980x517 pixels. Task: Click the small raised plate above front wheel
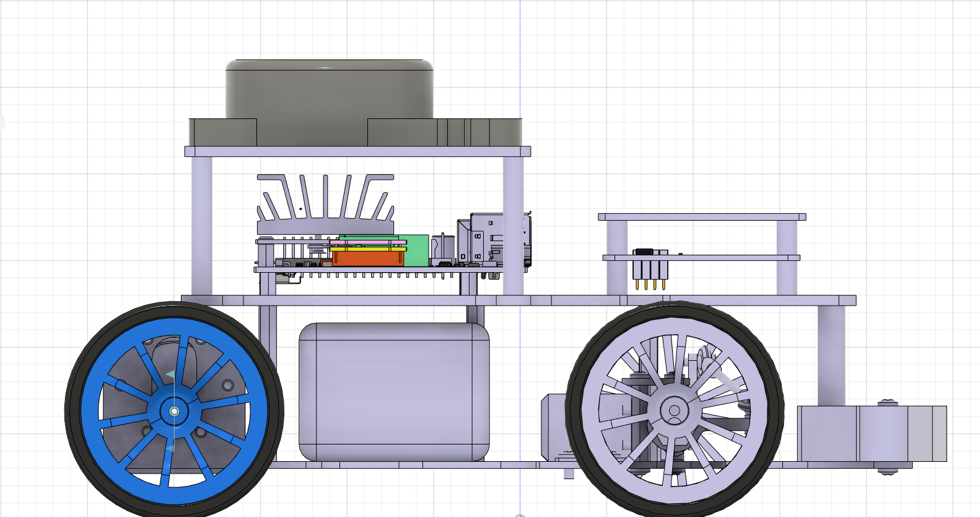pos(702,217)
